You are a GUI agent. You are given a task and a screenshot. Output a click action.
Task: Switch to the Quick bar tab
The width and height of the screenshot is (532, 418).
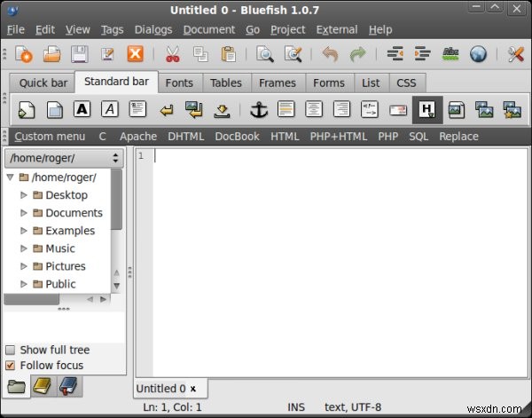(x=43, y=83)
